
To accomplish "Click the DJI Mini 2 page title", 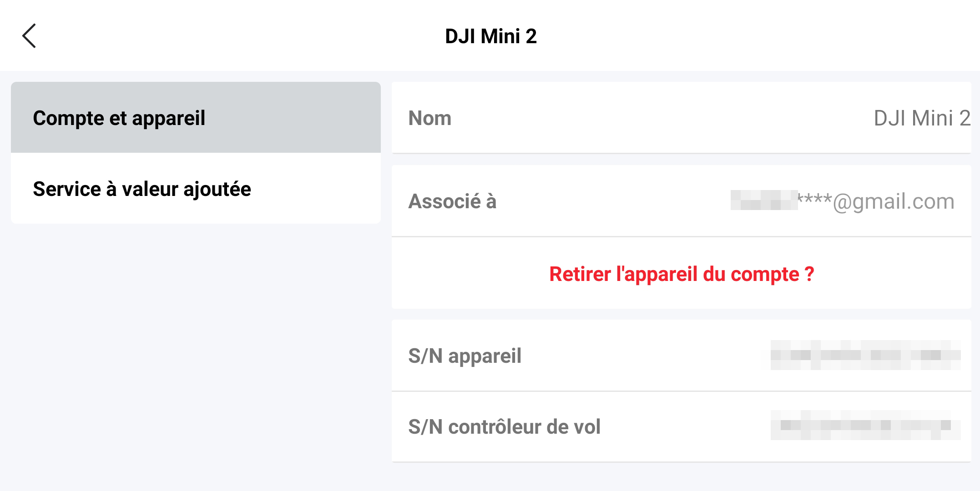I will (491, 36).
